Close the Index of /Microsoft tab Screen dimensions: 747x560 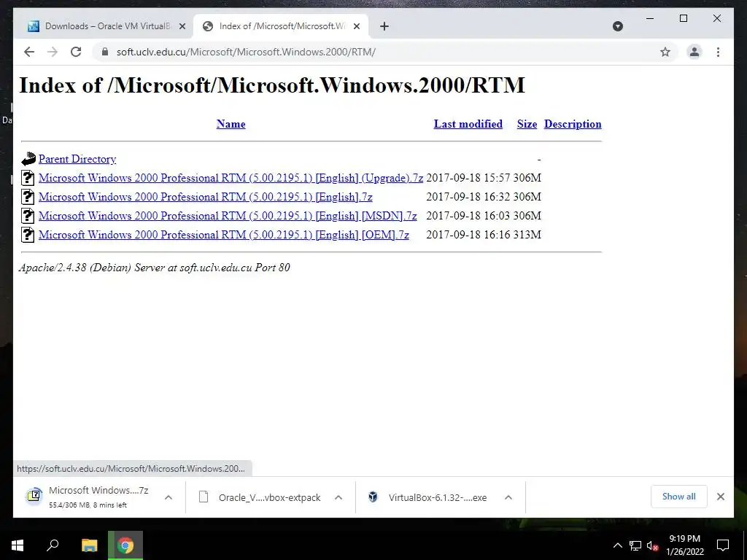point(356,26)
